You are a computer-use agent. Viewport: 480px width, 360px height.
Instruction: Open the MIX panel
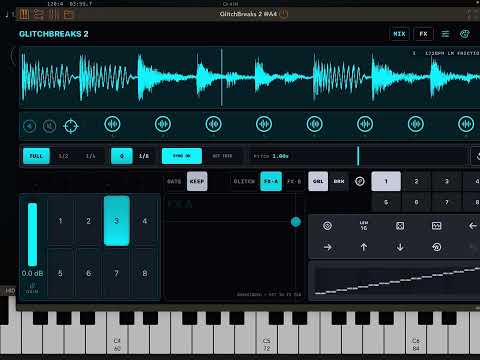(399, 34)
